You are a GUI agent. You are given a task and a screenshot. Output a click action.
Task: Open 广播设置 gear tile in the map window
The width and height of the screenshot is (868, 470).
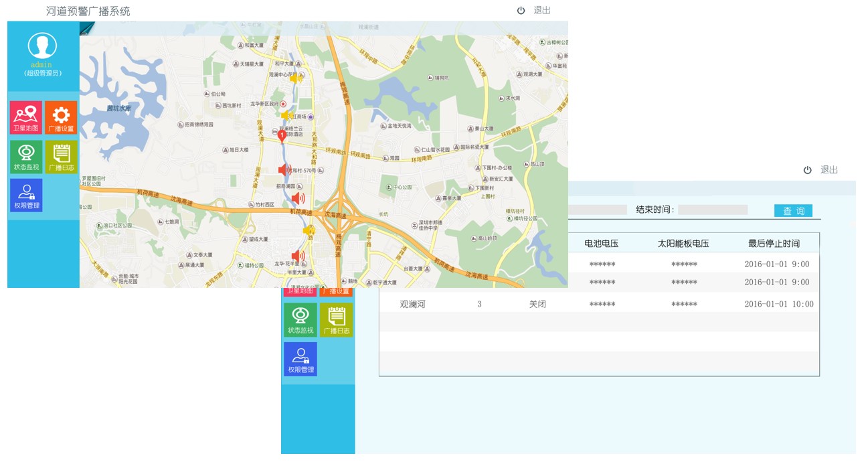pyautogui.click(x=61, y=118)
